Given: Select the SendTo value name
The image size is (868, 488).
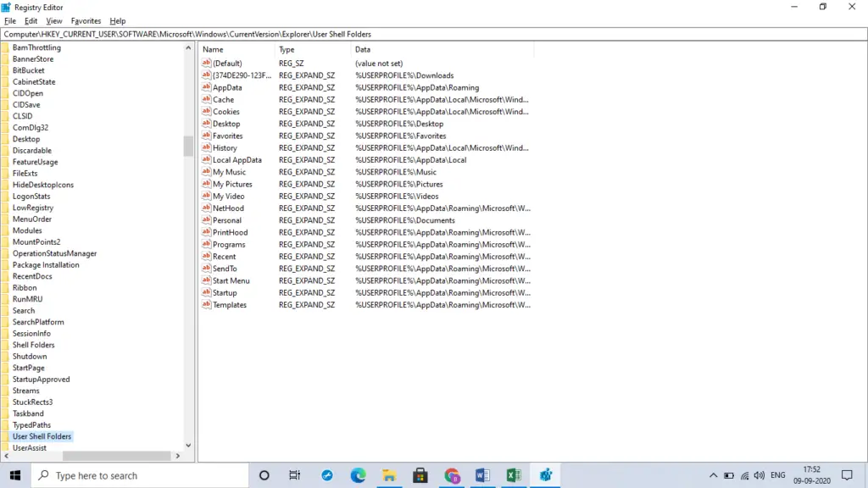Looking at the screenshot, I should tap(225, 269).
